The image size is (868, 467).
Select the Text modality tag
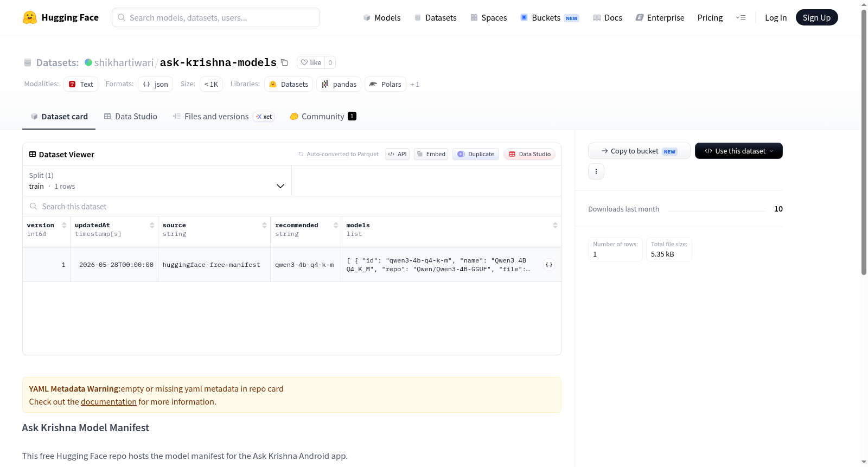click(81, 84)
